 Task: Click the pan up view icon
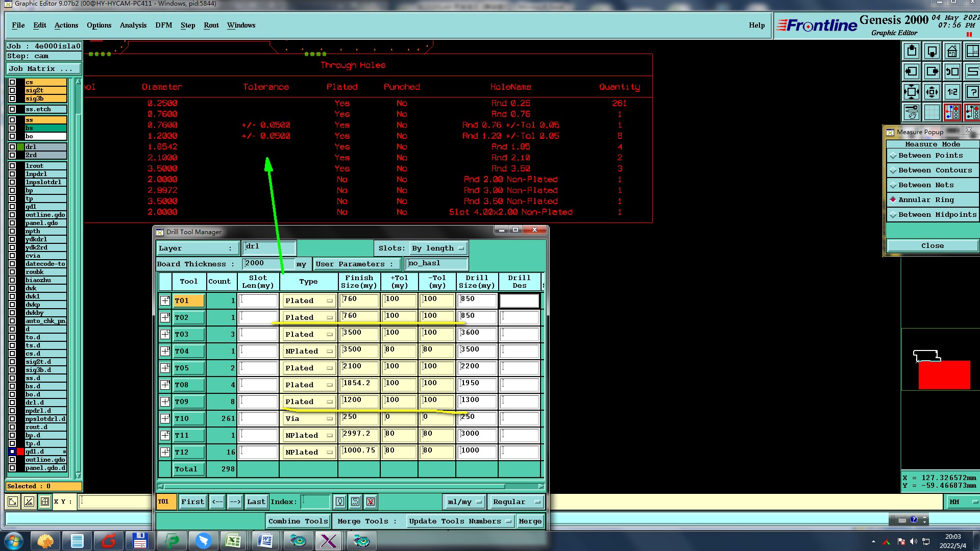coord(912,52)
